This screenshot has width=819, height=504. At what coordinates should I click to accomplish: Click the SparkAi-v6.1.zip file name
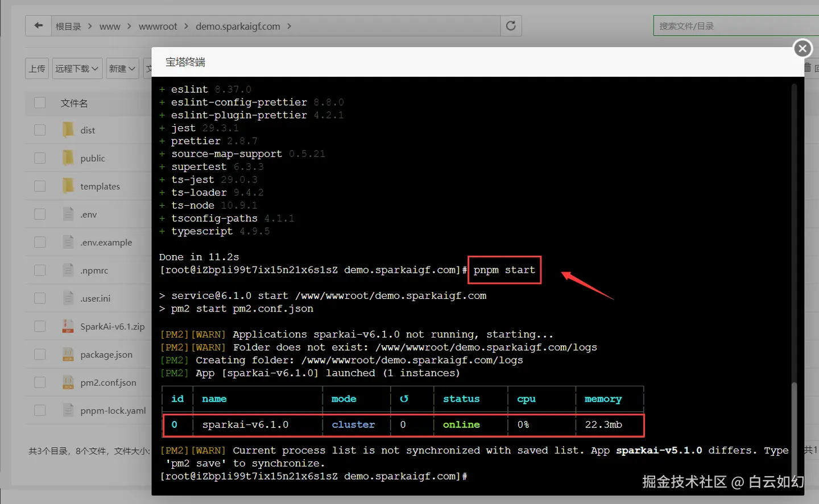113,326
